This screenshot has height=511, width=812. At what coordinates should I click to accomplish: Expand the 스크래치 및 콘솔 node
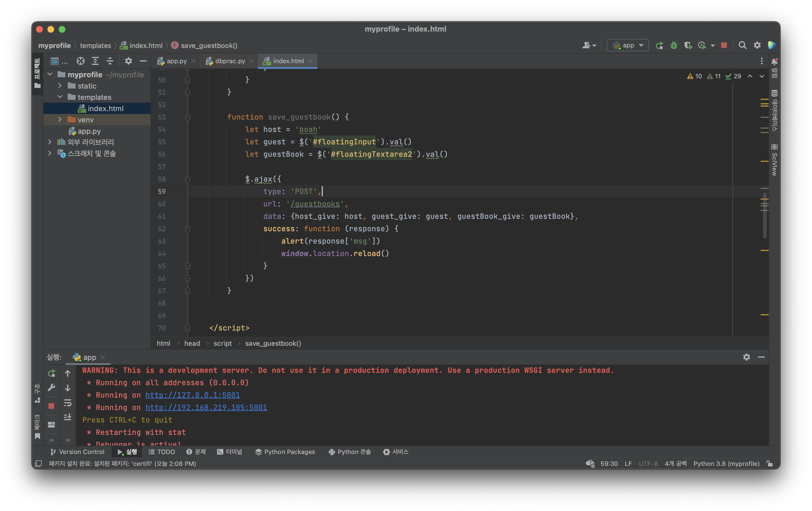pyautogui.click(x=50, y=153)
